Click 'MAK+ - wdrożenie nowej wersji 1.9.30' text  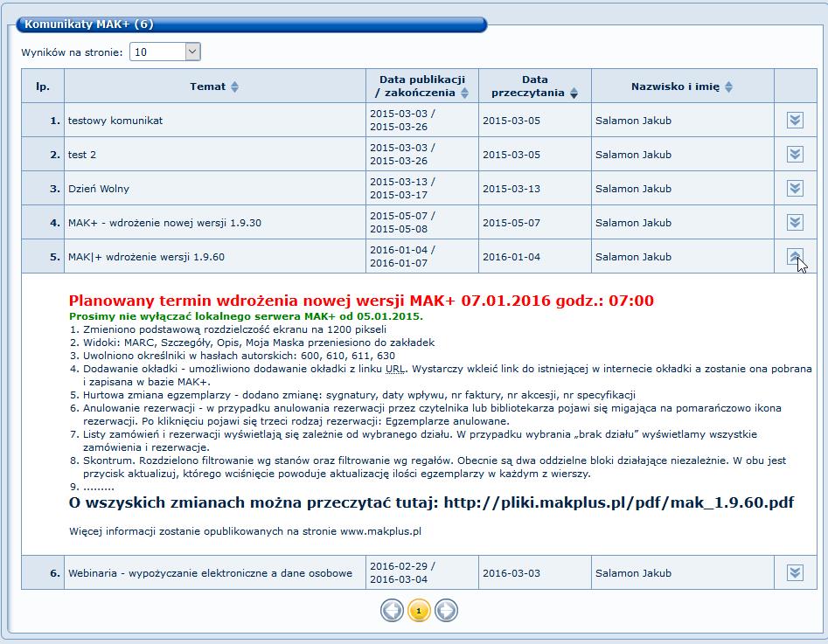(164, 223)
